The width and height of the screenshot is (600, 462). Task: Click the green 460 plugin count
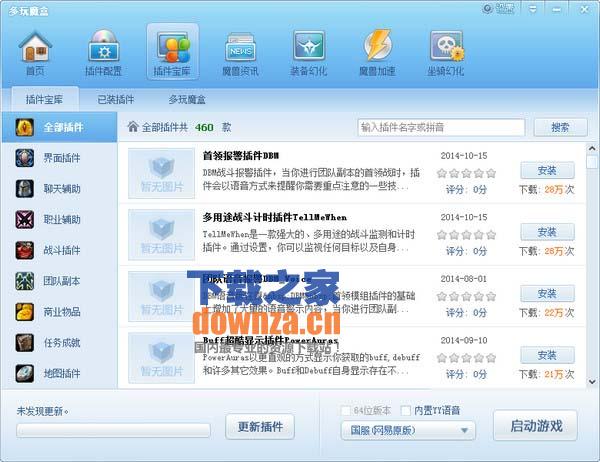click(x=204, y=127)
